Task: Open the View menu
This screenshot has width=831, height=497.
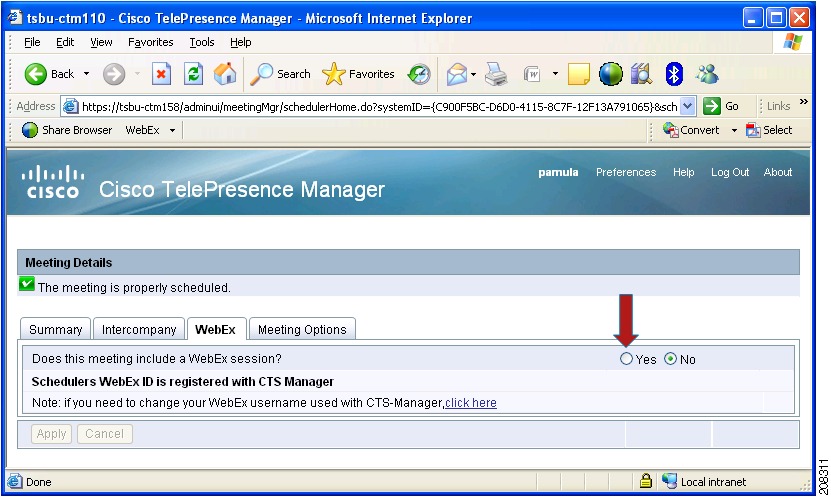Action: click(x=101, y=42)
